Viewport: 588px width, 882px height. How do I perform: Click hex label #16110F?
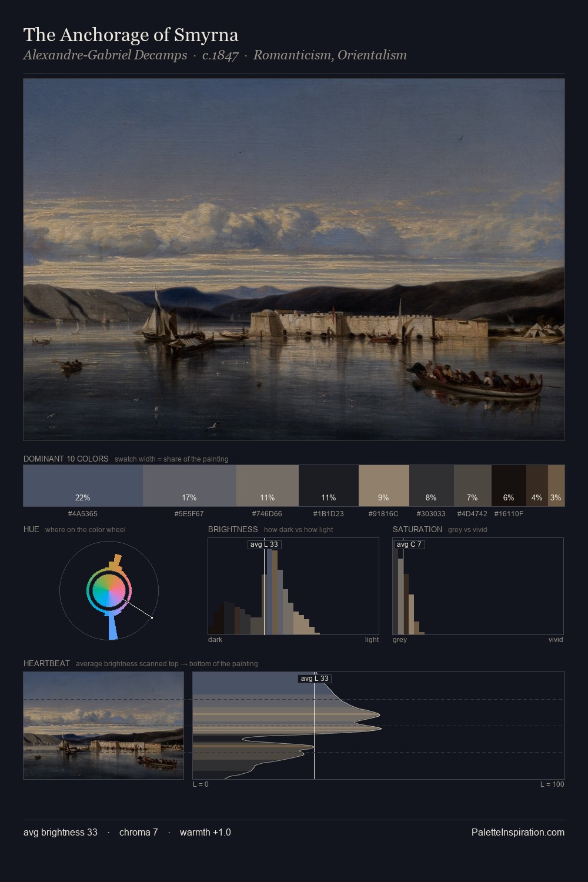(x=509, y=514)
